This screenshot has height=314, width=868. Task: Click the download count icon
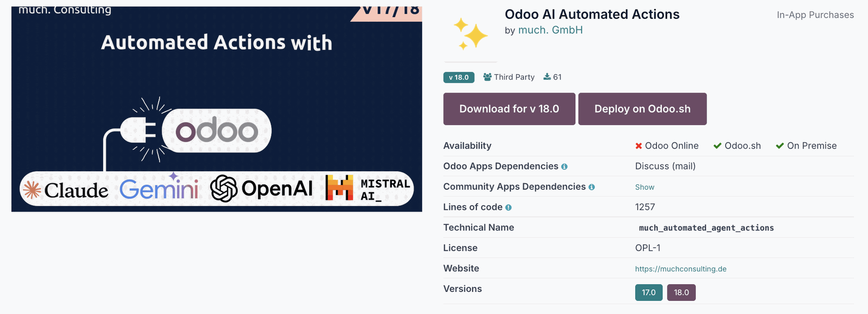click(547, 77)
